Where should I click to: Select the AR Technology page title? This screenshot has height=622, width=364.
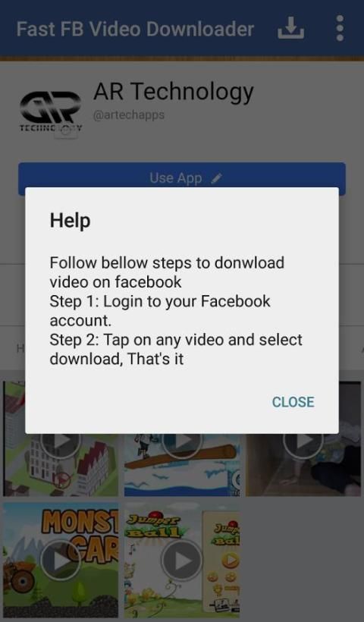tap(173, 91)
